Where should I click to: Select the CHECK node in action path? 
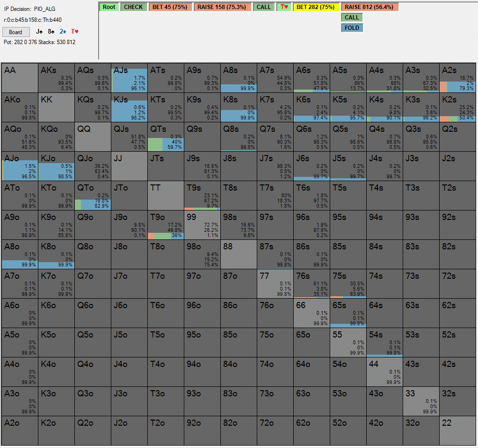pos(133,7)
